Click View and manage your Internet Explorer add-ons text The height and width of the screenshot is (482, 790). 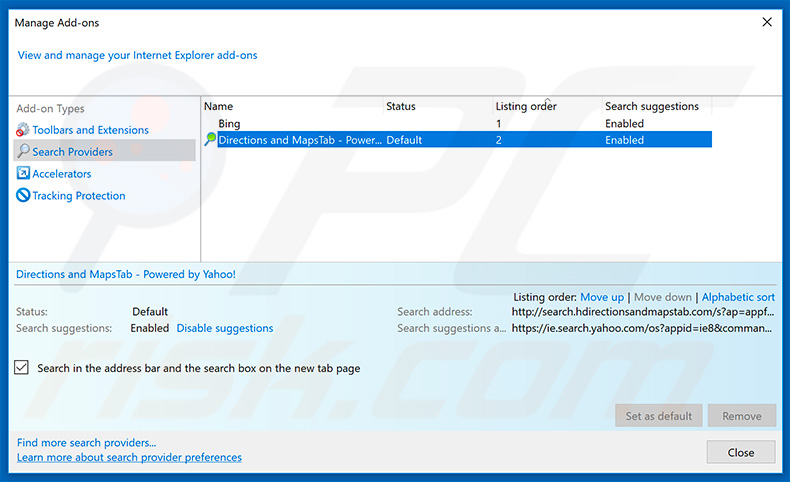(x=138, y=55)
